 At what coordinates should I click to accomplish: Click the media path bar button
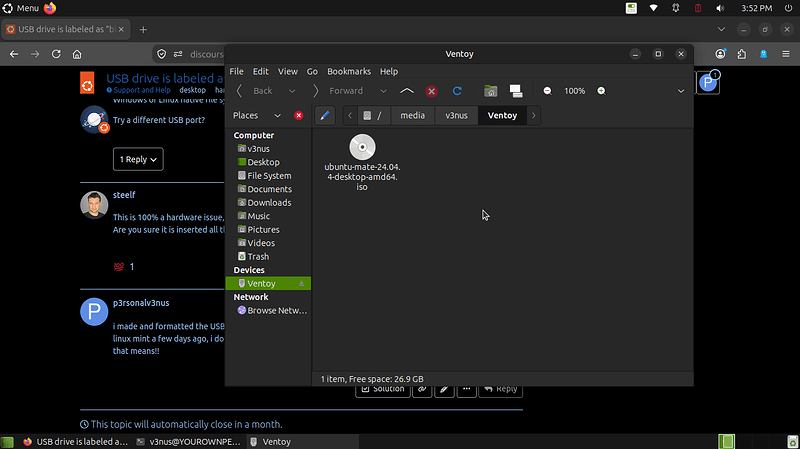412,115
